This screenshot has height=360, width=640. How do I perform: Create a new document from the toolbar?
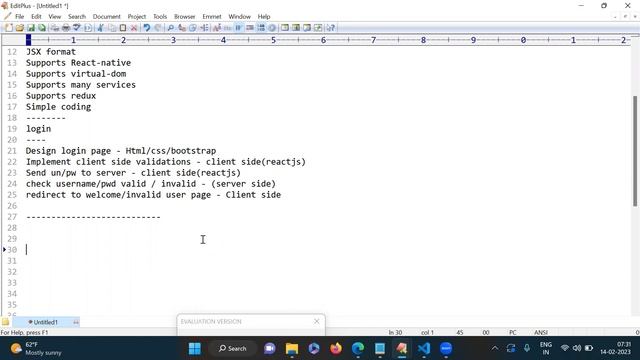pos(9,28)
